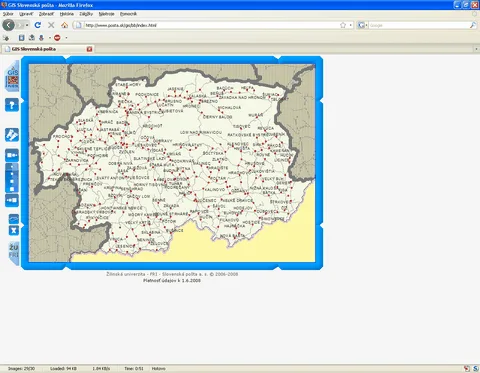Close the GIS Slovenská pošta tab
The image size is (480, 373).
(x=89, y=49)
